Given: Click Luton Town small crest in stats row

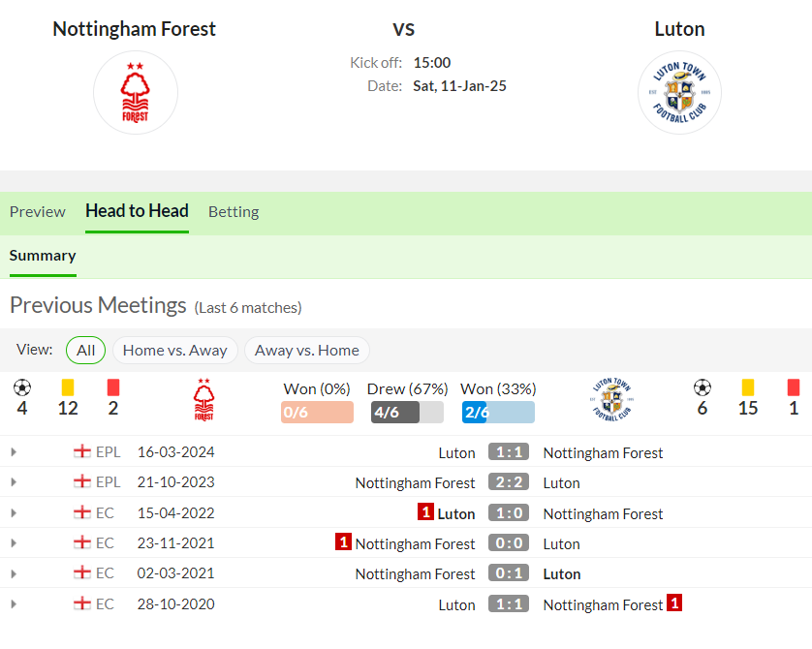Looking at the screenshot, I should point(612,399).
